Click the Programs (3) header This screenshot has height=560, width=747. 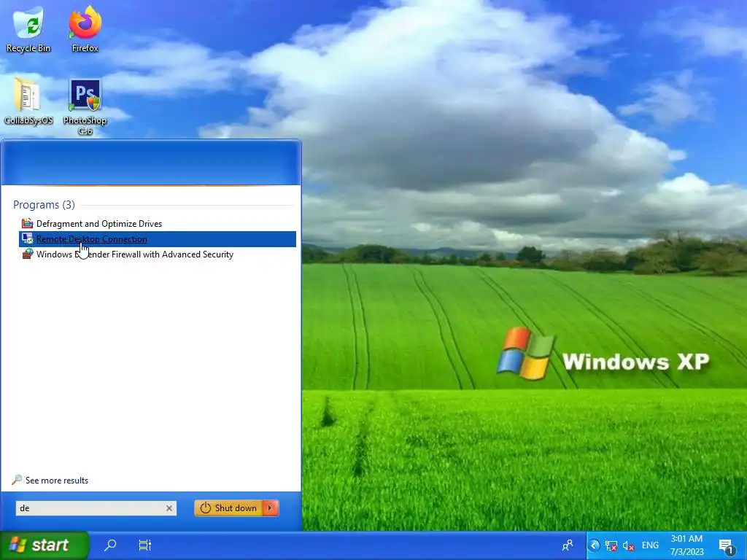click(44, 205)
